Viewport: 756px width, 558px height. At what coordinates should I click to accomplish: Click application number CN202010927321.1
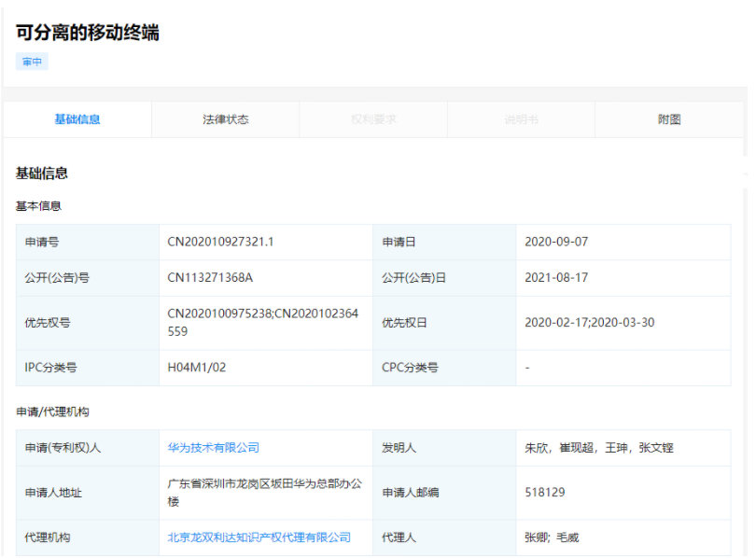coord(220,242)
